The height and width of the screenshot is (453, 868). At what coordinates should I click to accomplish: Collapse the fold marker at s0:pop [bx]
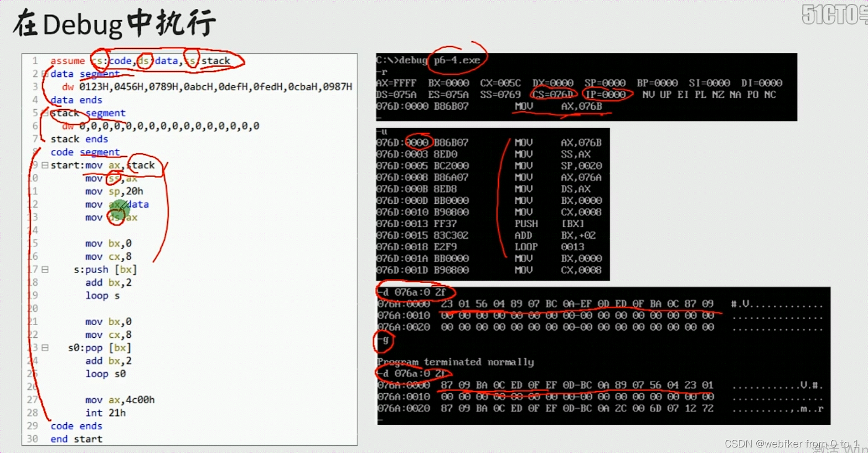[45, 348]
